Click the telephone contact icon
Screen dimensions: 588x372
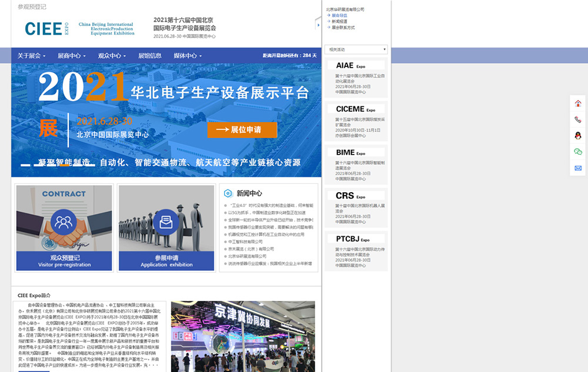coord(578,119)
